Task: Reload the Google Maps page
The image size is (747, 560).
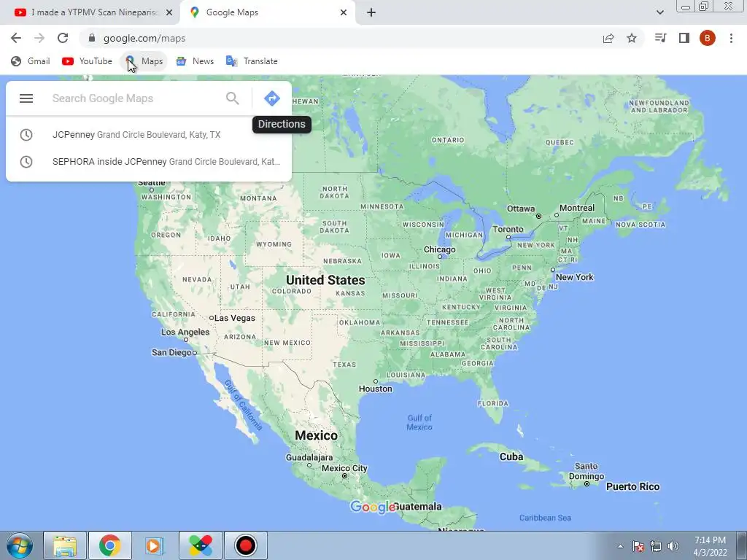Action: pyautogui.click(x=63, y=38)
